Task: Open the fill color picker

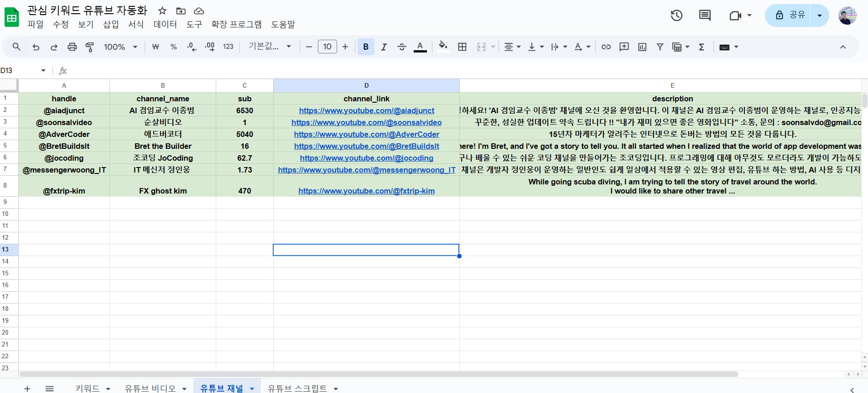Action: [x=442, y=47]
